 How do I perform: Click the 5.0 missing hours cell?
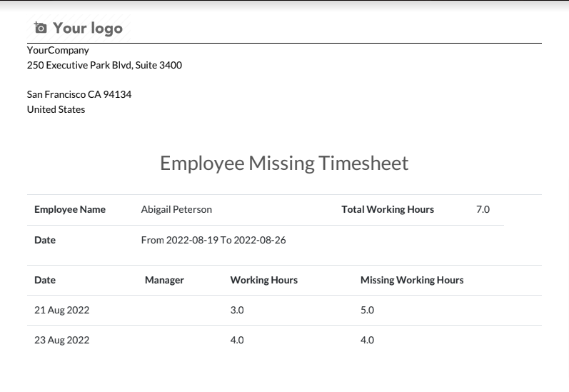[x=367, y=310]
